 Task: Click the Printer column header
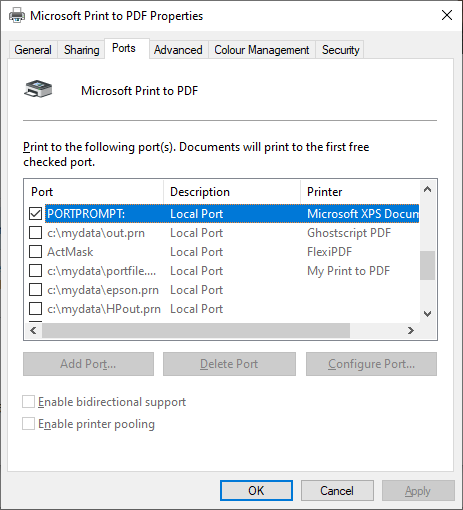(360, 192)
